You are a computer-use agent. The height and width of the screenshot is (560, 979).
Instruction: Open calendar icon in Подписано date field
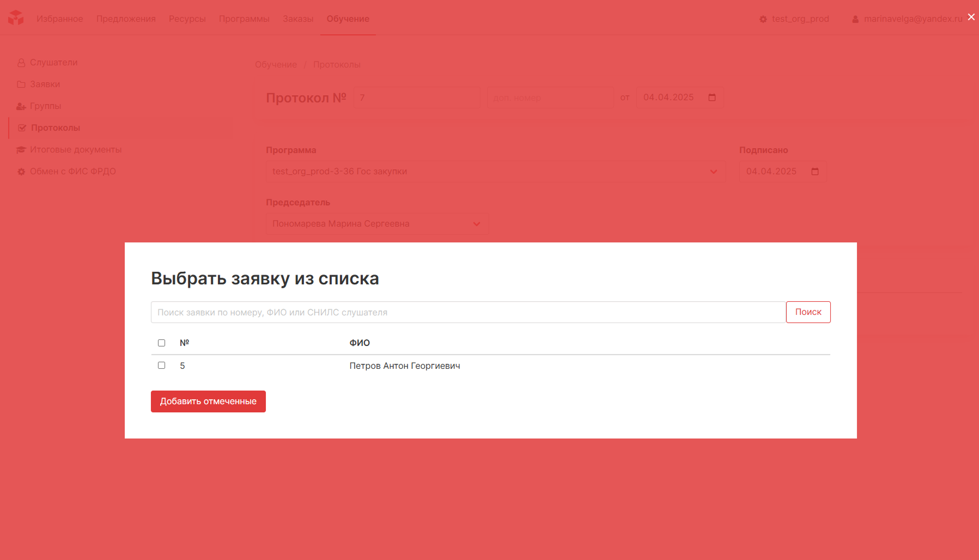(x=815, y=172)
